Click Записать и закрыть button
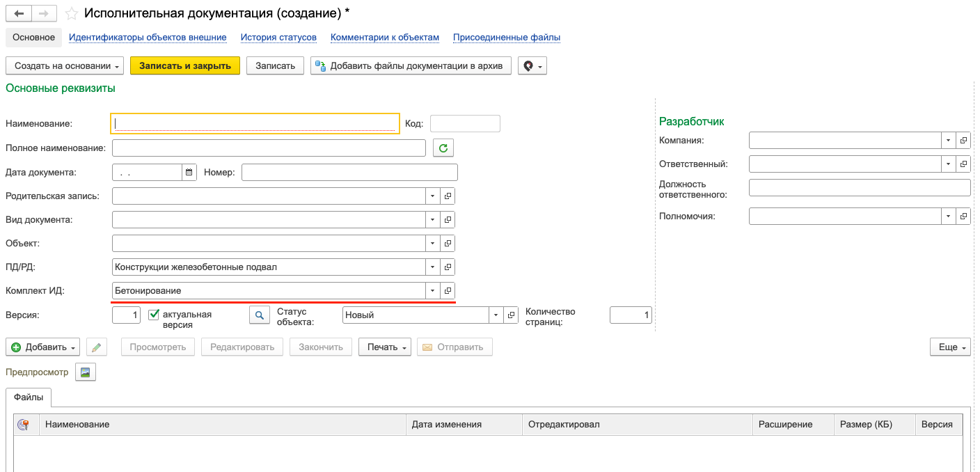Image resolution: width=980 pixels, height=472 pixels. 185,65
